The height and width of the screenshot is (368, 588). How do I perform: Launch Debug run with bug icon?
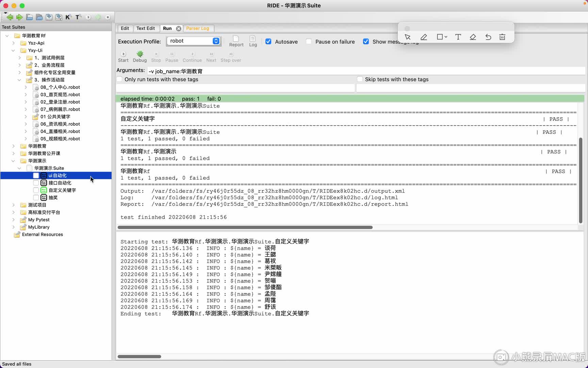pos(140,57)
